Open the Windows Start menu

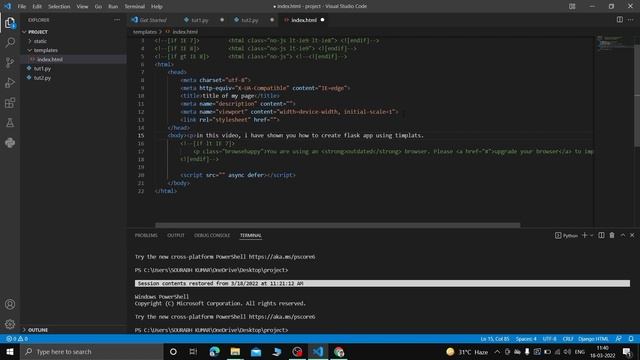pos(10,352)
